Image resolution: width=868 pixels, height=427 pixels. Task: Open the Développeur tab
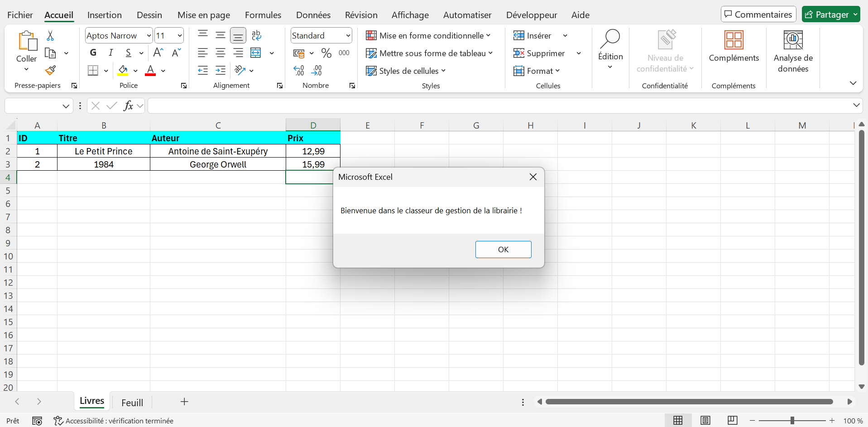click(x=532, y=15)
